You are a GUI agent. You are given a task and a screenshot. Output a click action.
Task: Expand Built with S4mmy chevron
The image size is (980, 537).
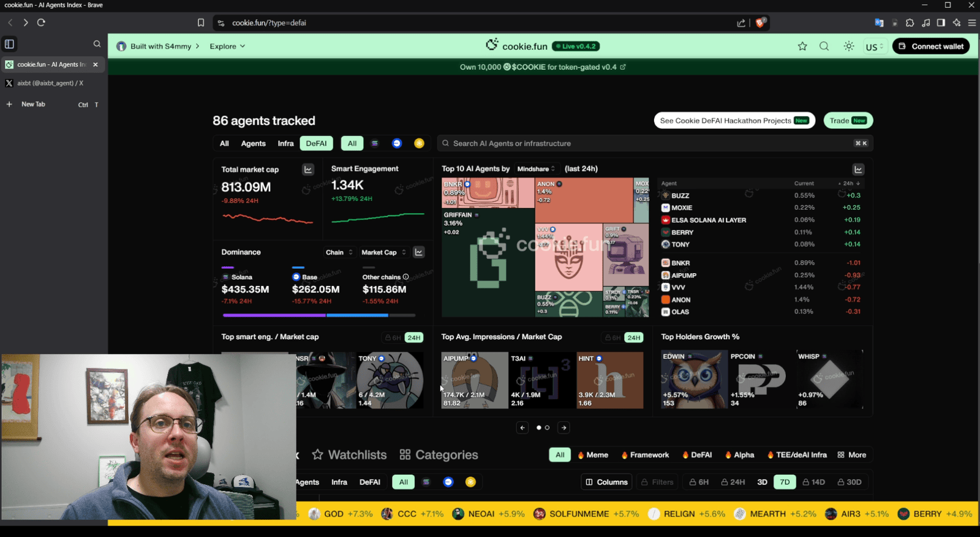[197, 46]
